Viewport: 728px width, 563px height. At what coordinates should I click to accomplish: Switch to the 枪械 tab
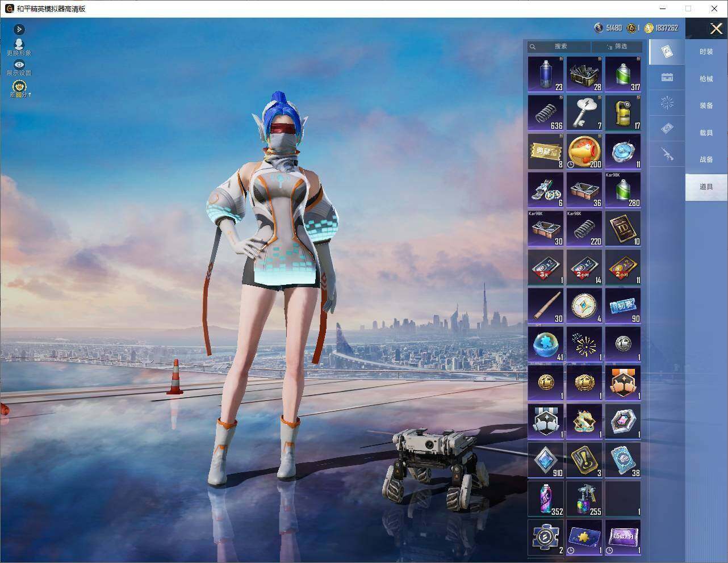pyautogui.click(x=706, y=79)
